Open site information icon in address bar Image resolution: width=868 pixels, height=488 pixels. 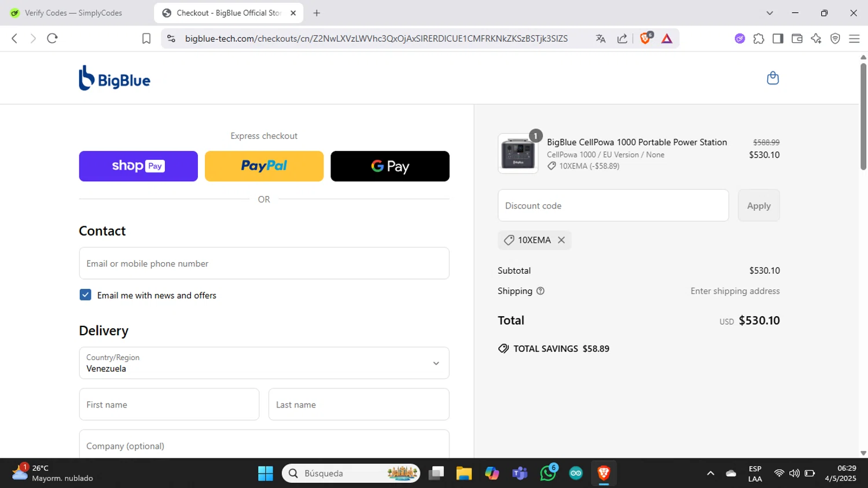click(x=171, y=38)
